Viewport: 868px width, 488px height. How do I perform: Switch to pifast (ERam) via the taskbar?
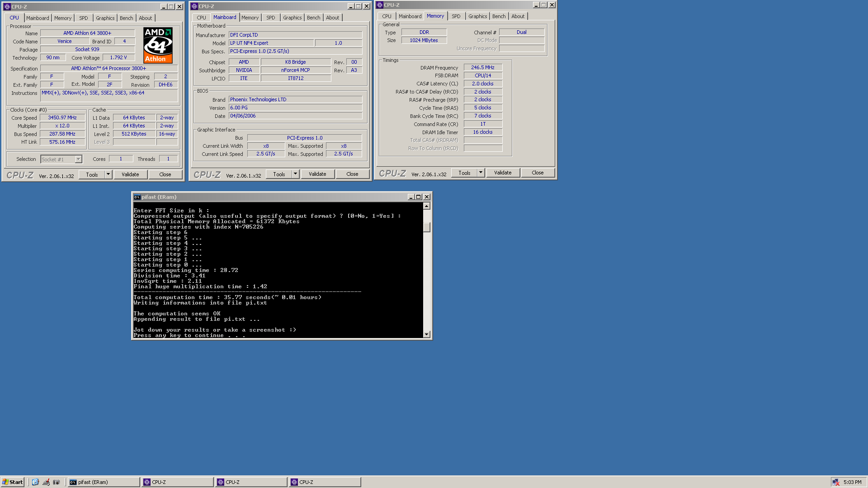[x=104, y=482]
